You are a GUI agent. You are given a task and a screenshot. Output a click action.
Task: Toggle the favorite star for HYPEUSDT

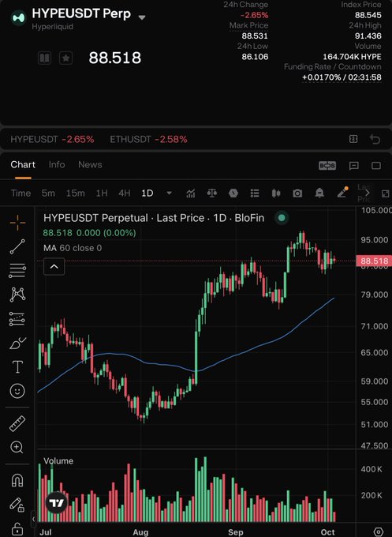click(65, 58)
